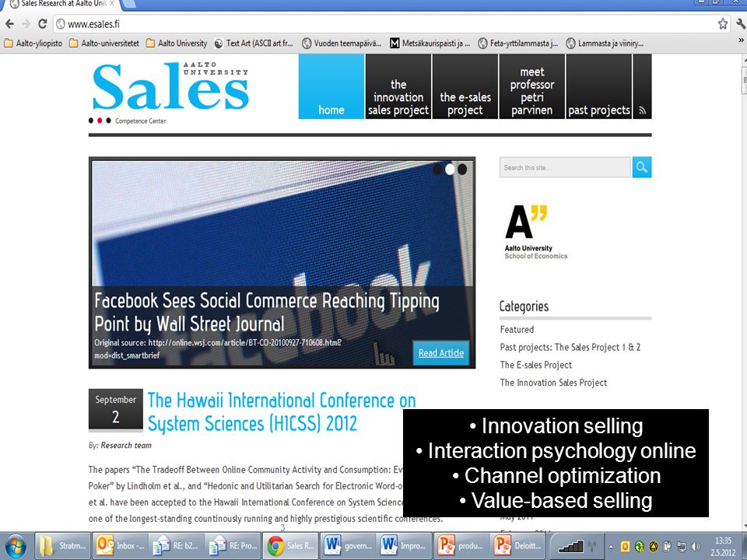Click the Search this site field
The width and height of the screenshot is (747, 560).
click(565, 167)
